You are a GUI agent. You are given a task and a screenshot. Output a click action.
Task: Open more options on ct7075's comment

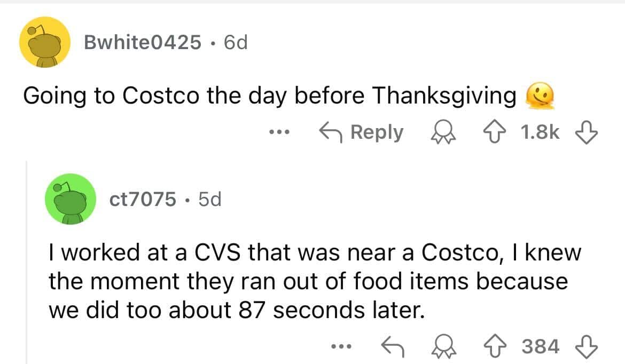click(x=340, y=347)
